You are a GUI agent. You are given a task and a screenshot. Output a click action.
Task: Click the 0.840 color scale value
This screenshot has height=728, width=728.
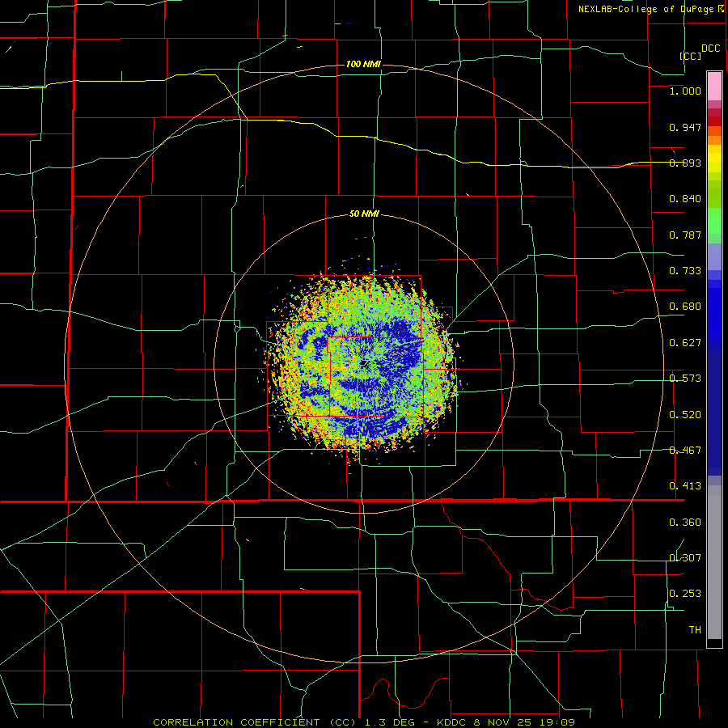(685, 199)
